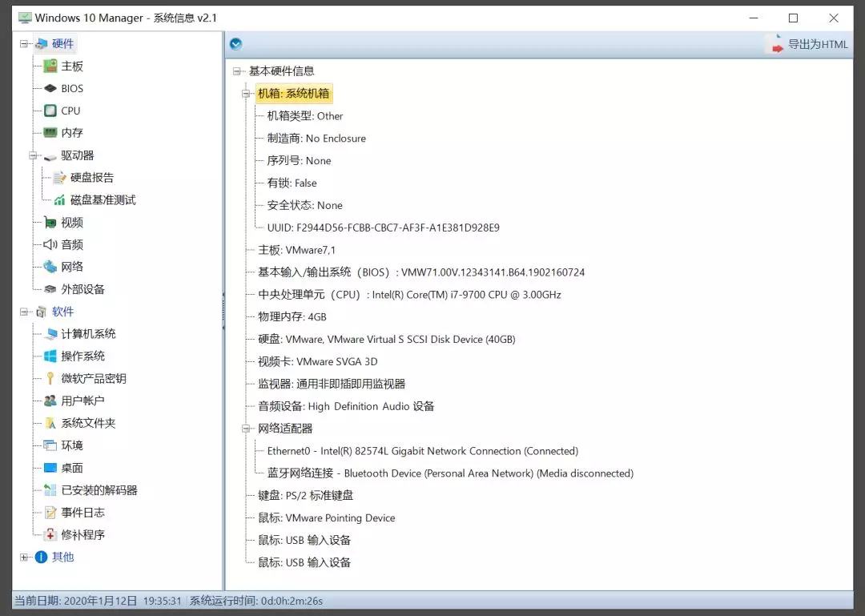Click the 磁盘基准测试 benchmark chart icon
This screenshot has height=616, width=865.
coord(59,199)
